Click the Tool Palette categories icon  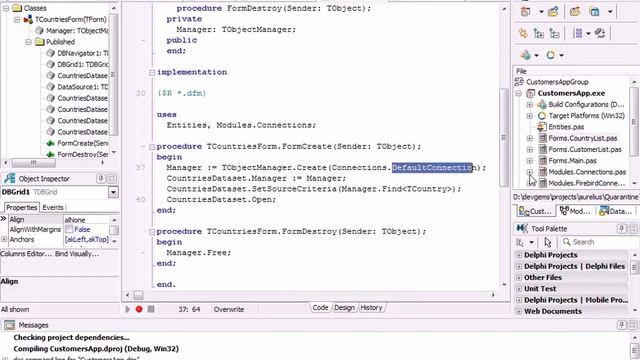(520, 242)
